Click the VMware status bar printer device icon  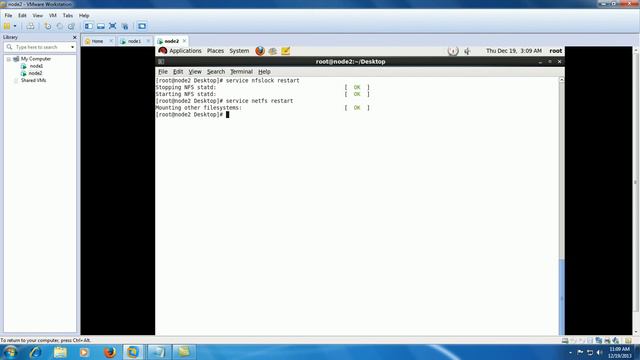point(607,340)
